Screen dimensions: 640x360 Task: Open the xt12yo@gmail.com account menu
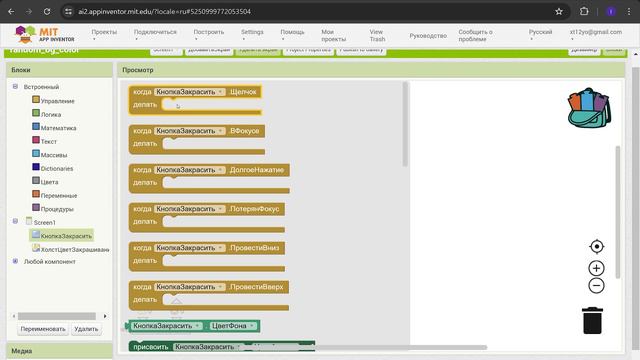pyautogui.click(x=596, y=35)
